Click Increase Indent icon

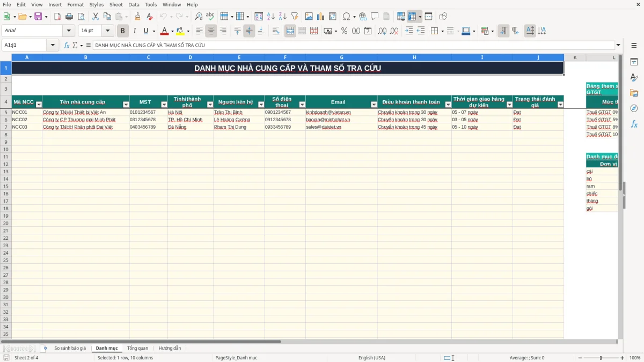[409, 31]
